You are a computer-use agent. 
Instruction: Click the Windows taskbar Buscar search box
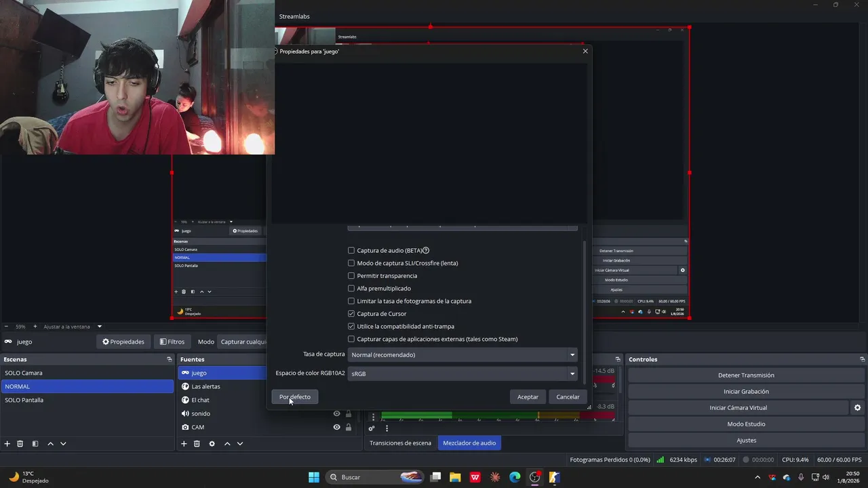pos(375,477)
